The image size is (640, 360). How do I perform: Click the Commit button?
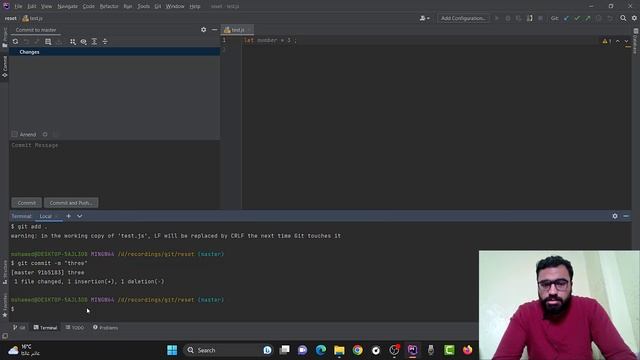[x=27, y=203]
